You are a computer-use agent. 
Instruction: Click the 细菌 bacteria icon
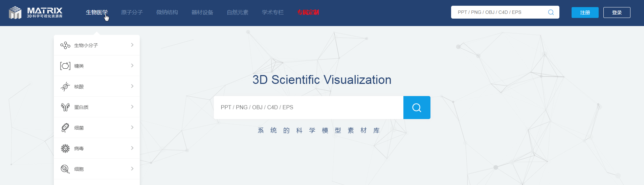(x=65, y=128)
